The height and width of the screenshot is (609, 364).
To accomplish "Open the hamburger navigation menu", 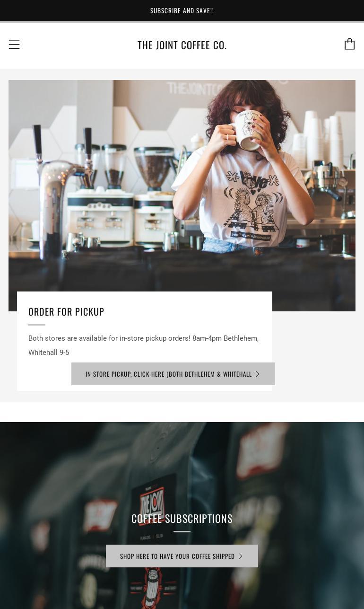I will pyautogui.click(x=14, y=44).
